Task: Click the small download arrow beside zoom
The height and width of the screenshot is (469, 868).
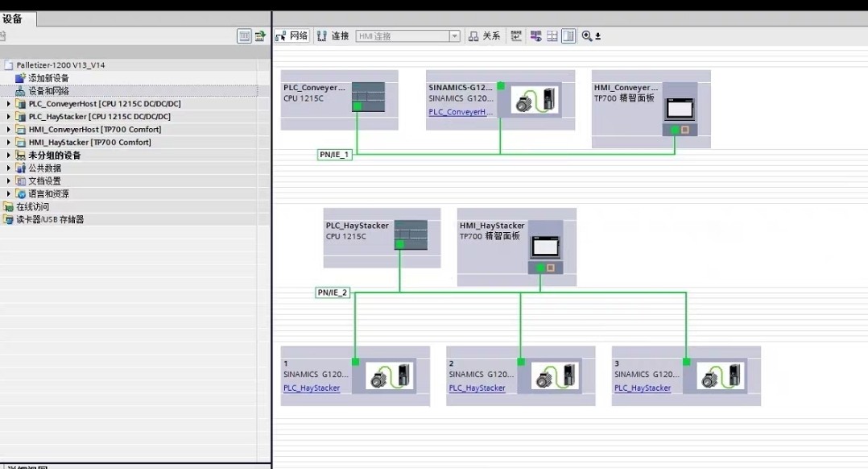Action: [x=597, y=36]
